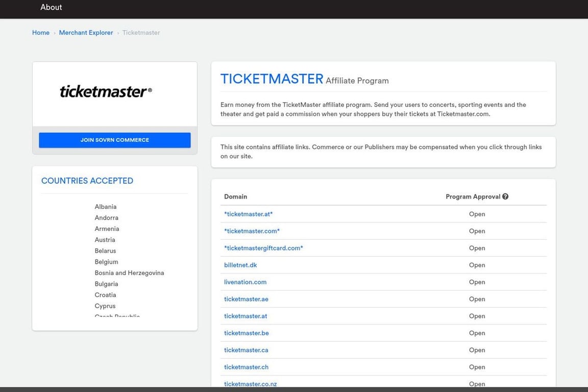Screen dimensions: 588x392
Task: Click the Program Approval column header
Action: pos(473,197)
